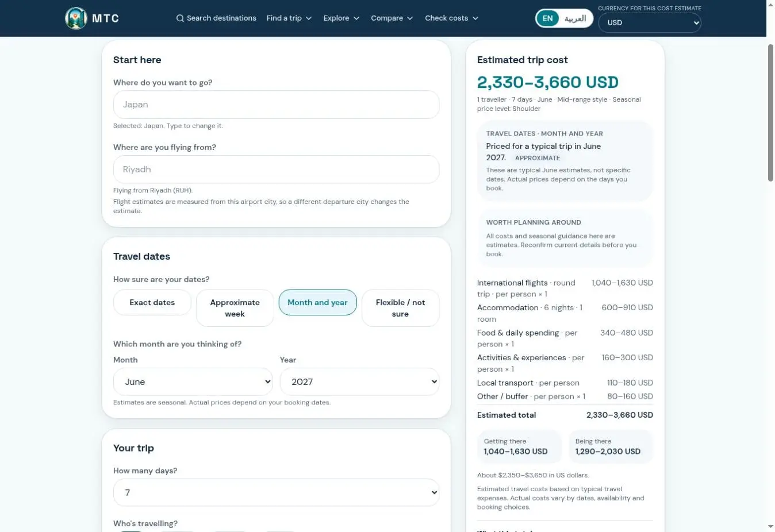This screenshot has height=532, width=775.
Task: Click the Compare chevron arrow
Action: 410,18
